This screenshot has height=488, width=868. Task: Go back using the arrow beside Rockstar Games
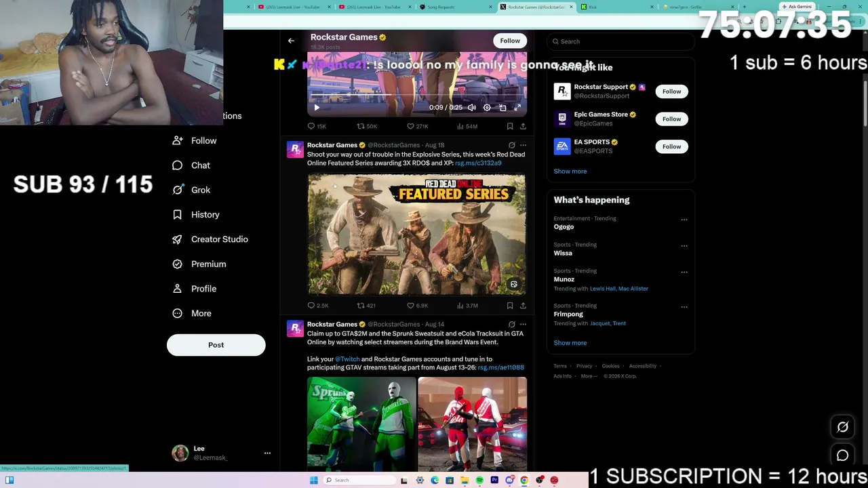(291, 41)
